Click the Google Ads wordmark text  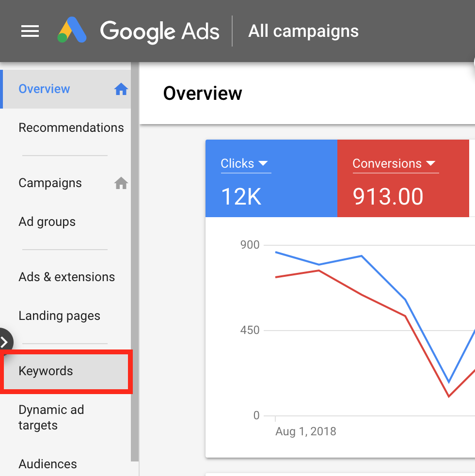[159, 32]
